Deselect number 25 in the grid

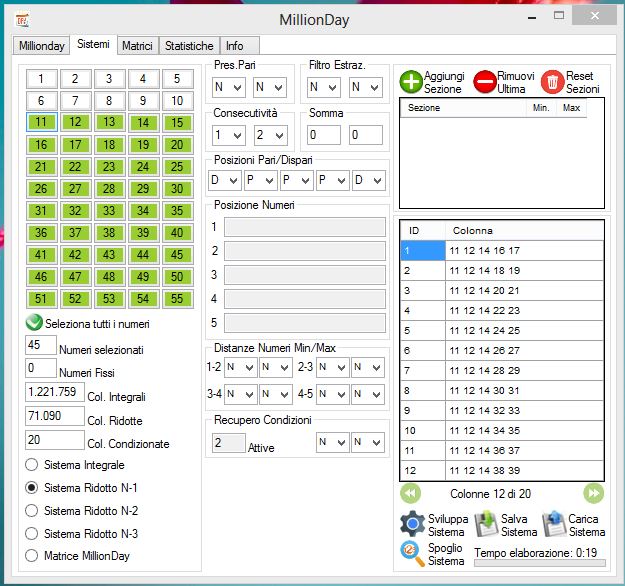(x=177, y=167)
